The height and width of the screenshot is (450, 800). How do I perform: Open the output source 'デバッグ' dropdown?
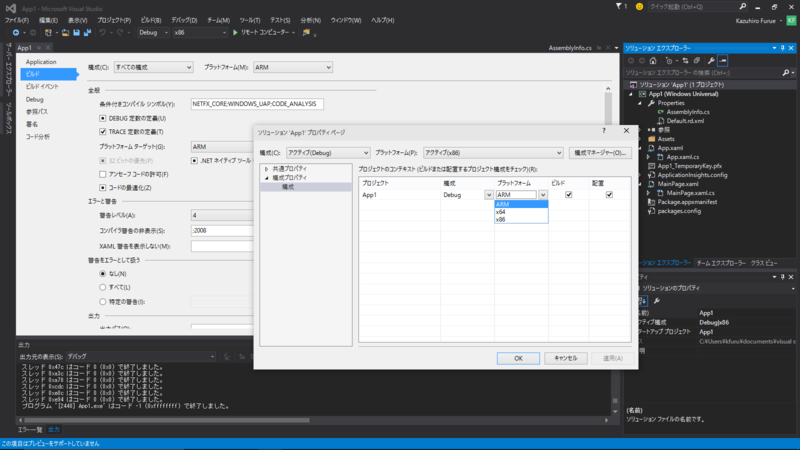tap(141, 357)
